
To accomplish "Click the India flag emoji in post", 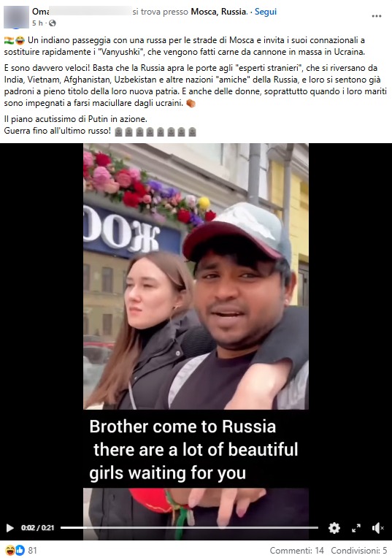I will coord(9,40).
